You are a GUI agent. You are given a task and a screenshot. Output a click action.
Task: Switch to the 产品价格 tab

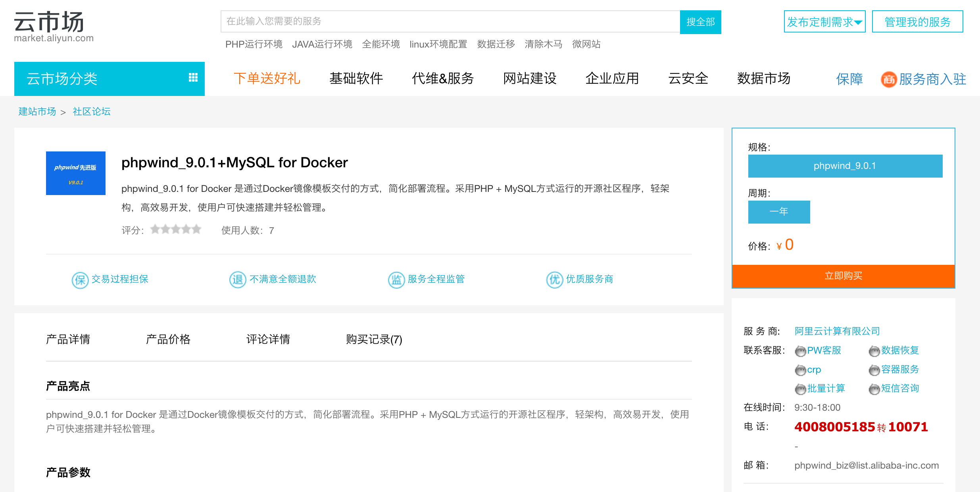(168, 339)
